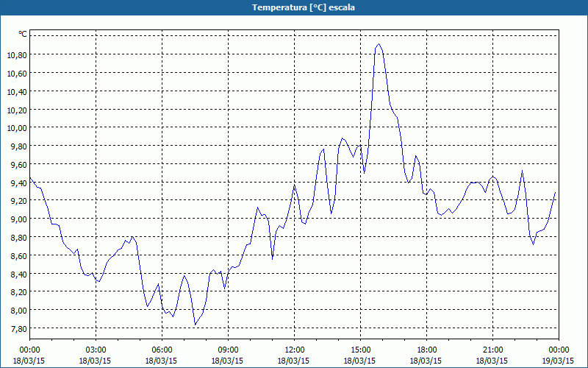Click the 'Temperatura [°C] escala' title

click(303, 7)
